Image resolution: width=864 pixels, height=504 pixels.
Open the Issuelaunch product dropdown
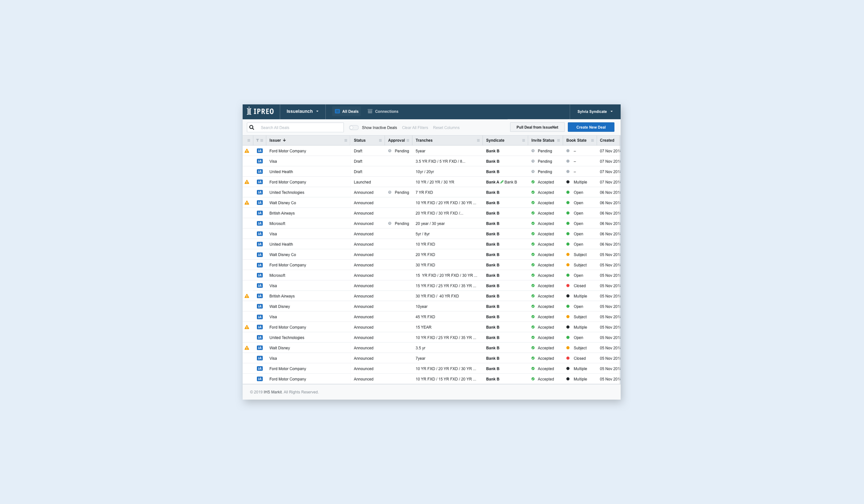click(x=302, y=112)
